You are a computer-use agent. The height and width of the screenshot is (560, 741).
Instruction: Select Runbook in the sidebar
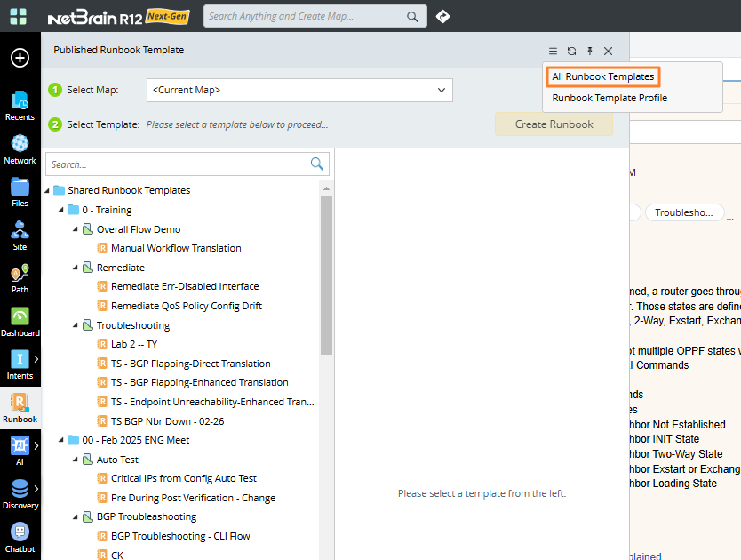(x=20, y=408)
